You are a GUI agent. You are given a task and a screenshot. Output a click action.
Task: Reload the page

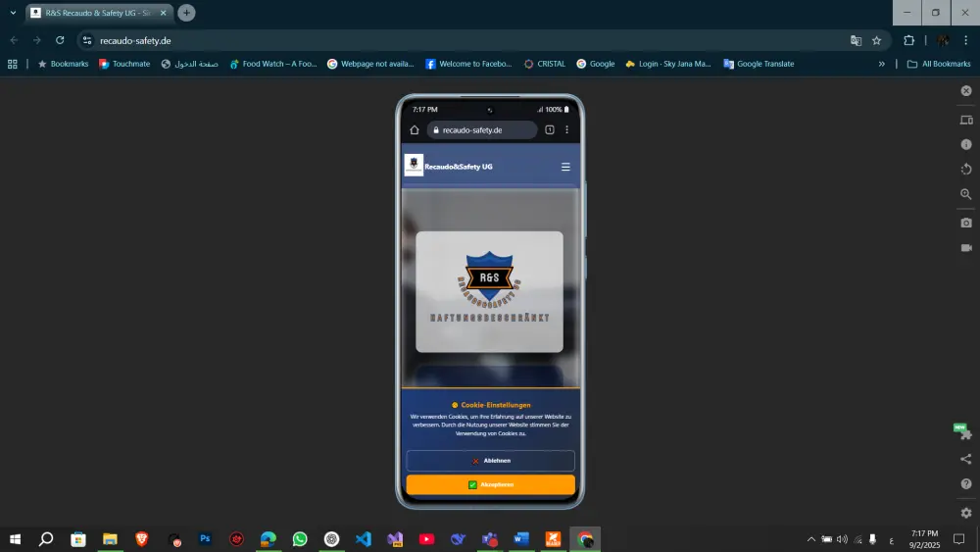pyautogui.click(x=60, y=40)
